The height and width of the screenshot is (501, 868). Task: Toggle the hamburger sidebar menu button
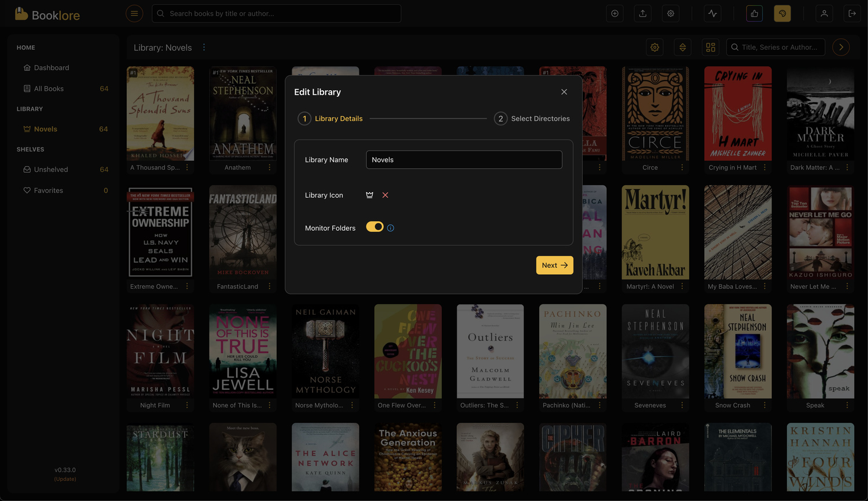(134, 13)
